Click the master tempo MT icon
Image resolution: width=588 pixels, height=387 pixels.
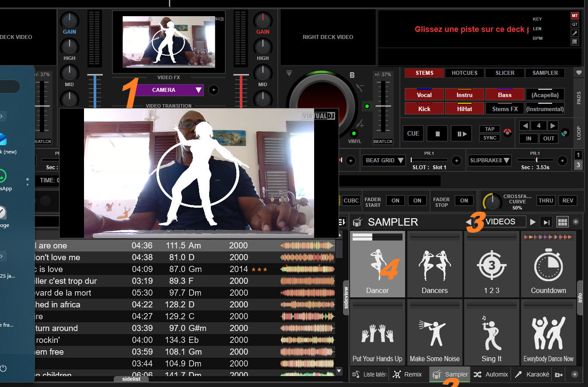click(x=575, y=15)
